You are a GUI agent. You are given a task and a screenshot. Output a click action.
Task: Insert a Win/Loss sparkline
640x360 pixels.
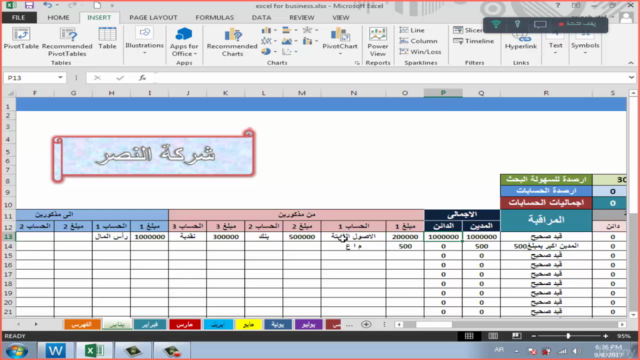tap(420, 51)
